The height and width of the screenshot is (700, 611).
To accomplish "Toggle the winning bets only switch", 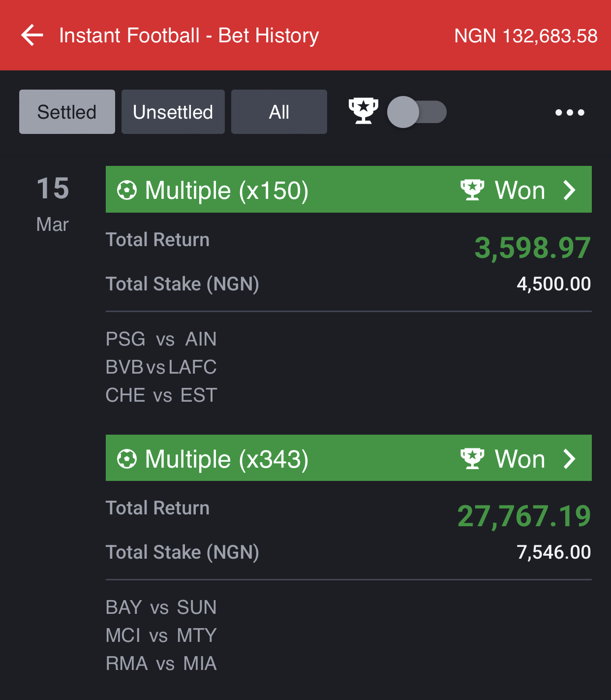I will [417, 112].
